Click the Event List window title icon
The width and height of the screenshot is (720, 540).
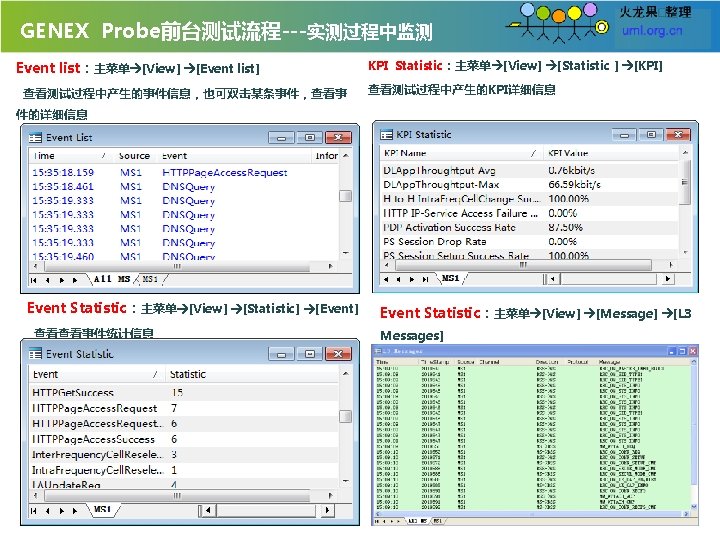(x=35, y=138)
